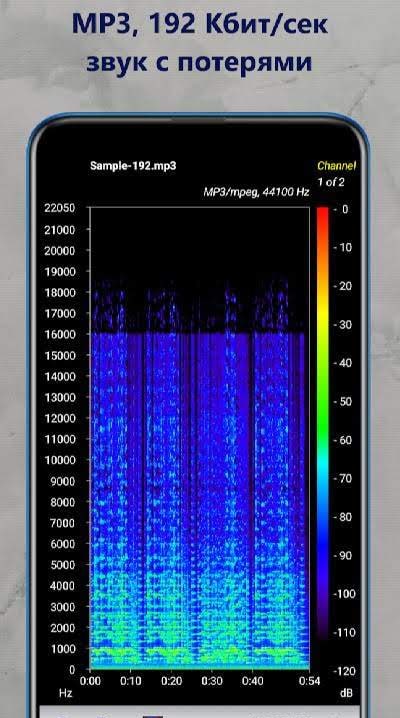Click the 22050 frequency axis label
Screen dimensions: 400x718
click(59, 208)
